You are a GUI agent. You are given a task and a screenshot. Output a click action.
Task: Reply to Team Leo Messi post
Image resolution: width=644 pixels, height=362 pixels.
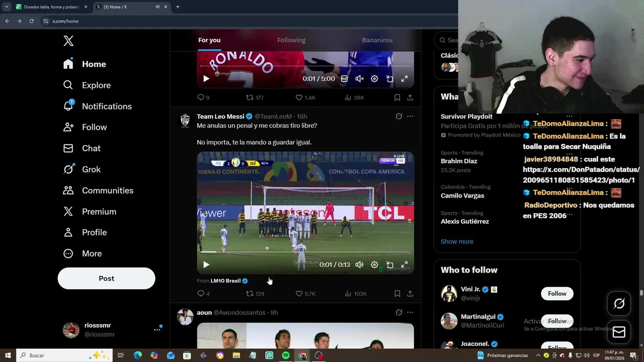coord(203,294)
